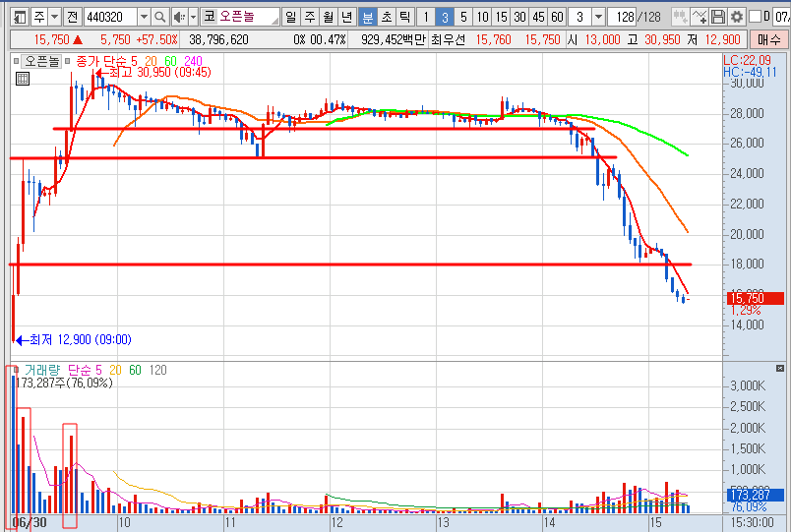The height and width of the screenshot is (532, 791).
Task: Click the add indicator line-plus icon
Action: (x=700, y=17)
